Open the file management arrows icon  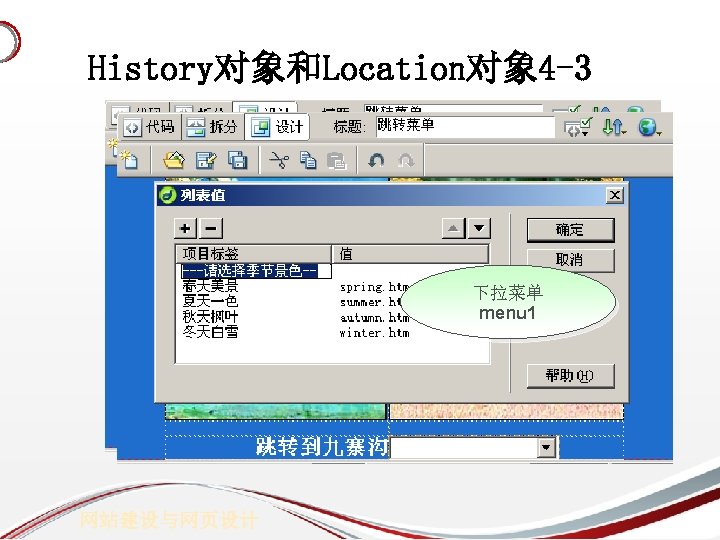[614, 127]
